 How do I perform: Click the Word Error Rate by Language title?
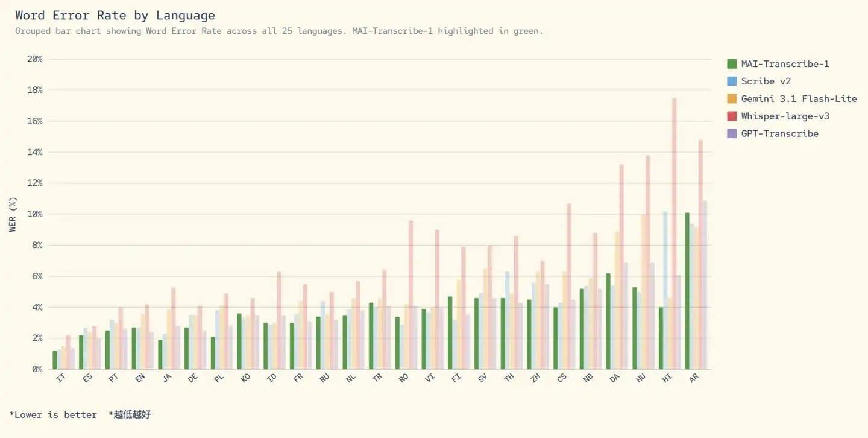[115, 16]
